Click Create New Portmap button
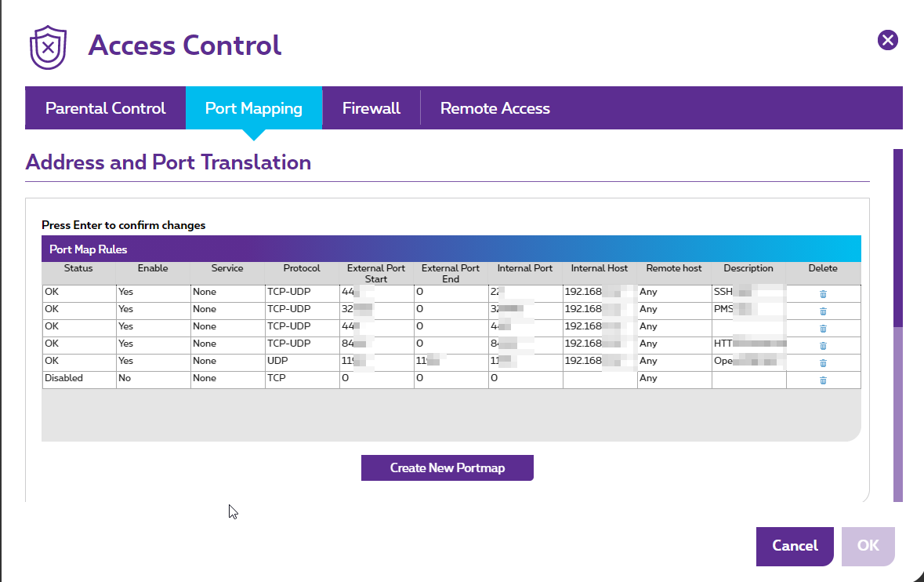Screen dimensions: 924x582 pos(447,468)
